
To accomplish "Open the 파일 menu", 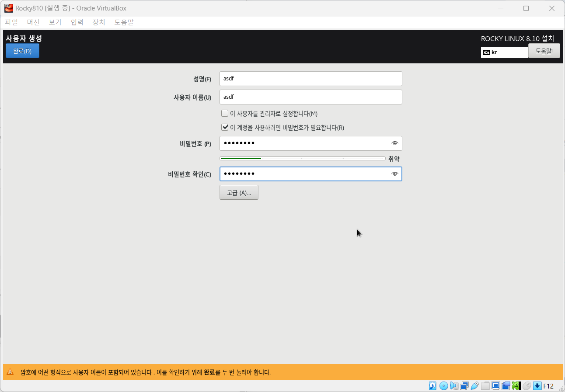I will [x=11, y=22].
